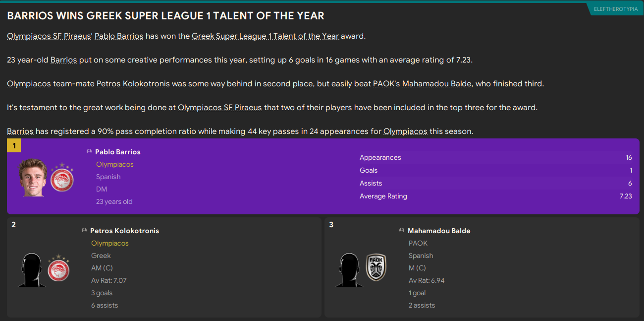This screenshot has height=321, width=644.
Task: Click the info icon beside Pablo Barrios
Action: coord(89,151)
